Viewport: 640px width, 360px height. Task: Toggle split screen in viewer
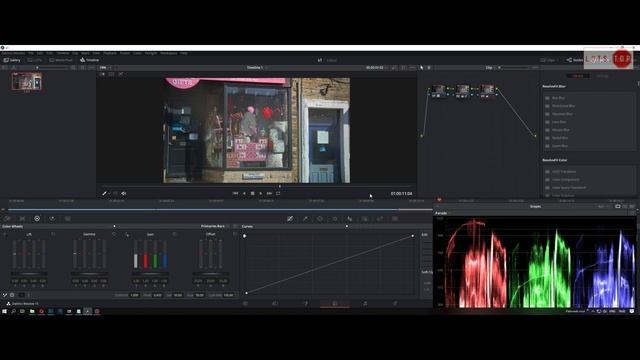[x=111, y=74]
